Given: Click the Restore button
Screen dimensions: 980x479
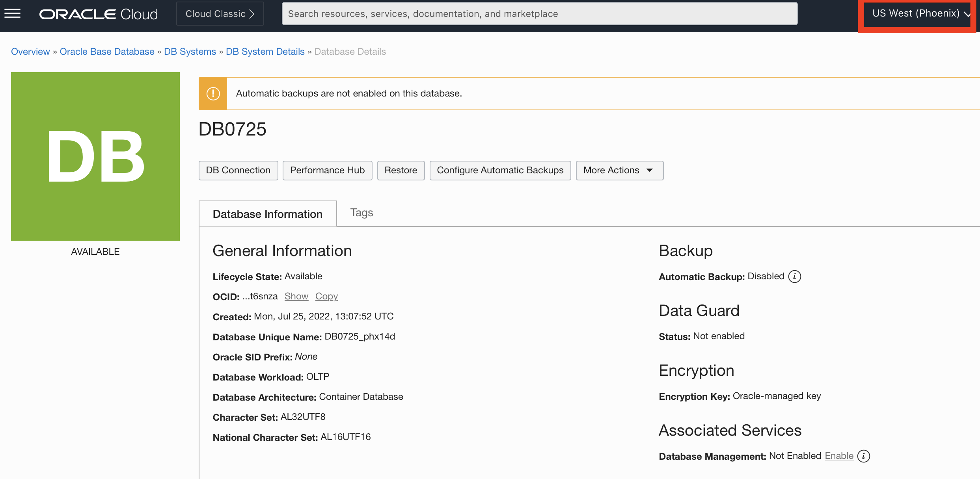Looking at the screenshot, I should pos(401,170).
